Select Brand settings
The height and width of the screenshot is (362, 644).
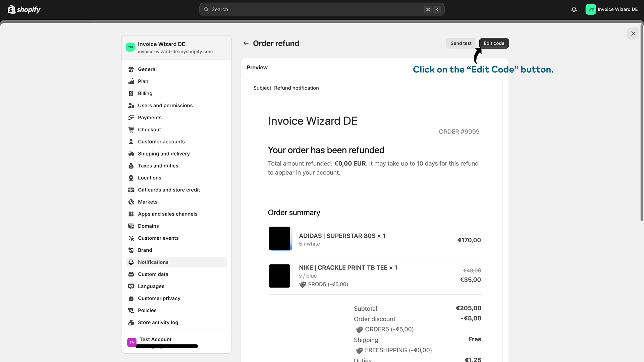pyautogui.click(x=176, y=250)
